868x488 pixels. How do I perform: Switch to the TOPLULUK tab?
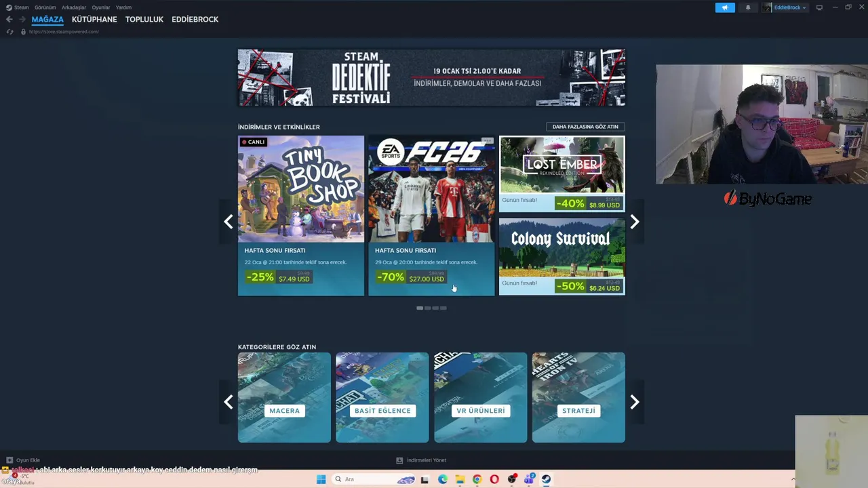click(144, 20)
